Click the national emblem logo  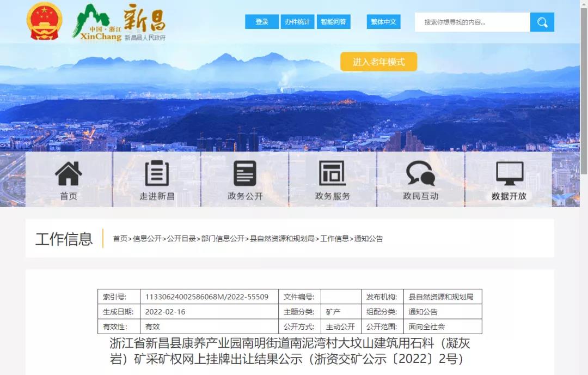click(x=45, y=21)
